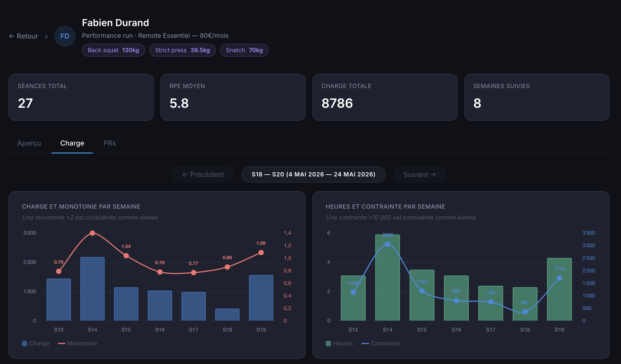Click the S18 charge bar

pyautogui.click(x=227, y=315)
